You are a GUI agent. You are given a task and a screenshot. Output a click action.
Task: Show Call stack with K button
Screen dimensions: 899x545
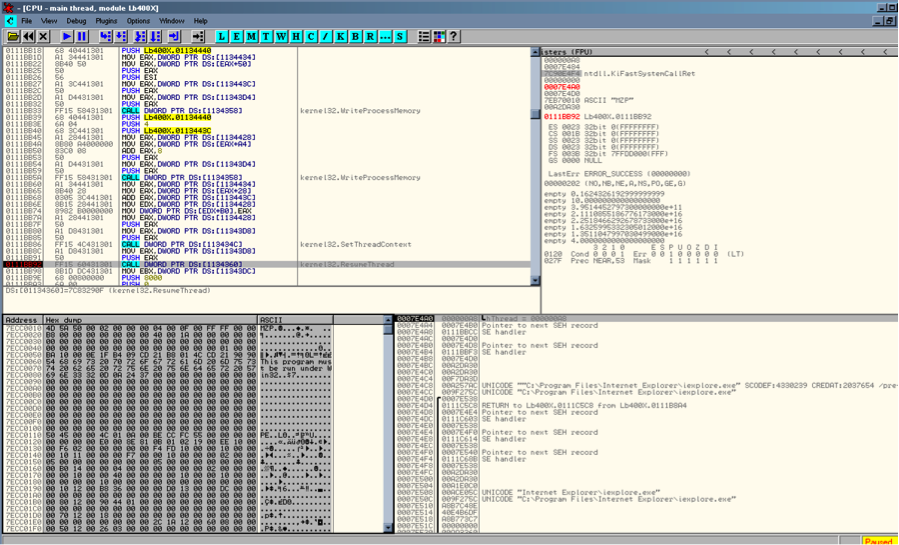tap(340, 37)
